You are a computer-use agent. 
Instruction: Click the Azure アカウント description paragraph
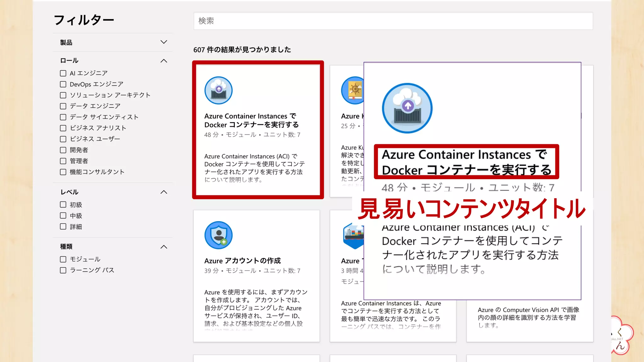point(256,310)
